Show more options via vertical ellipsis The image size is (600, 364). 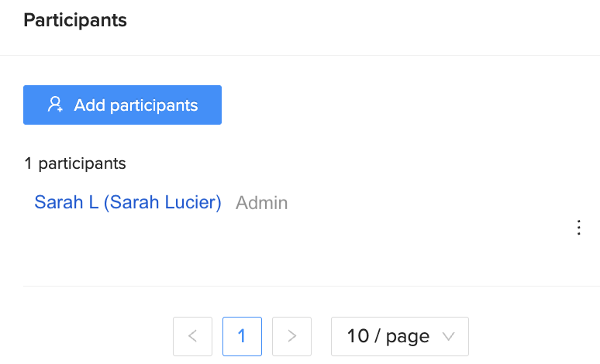click(578, 228)
